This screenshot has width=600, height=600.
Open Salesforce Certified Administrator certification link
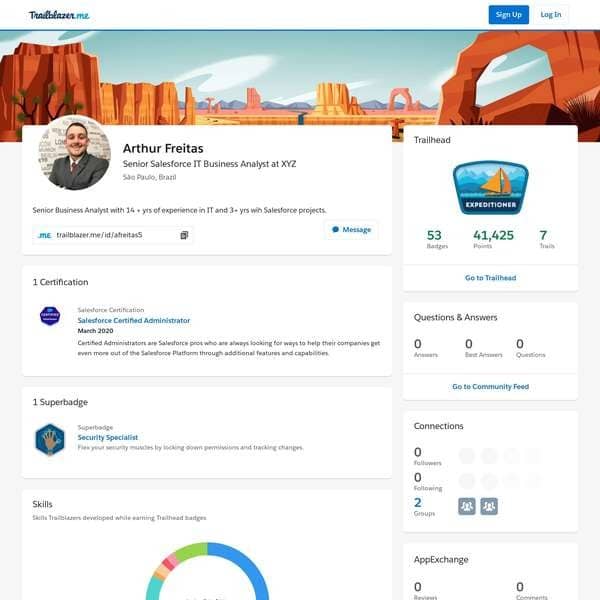(x=133, y=320)
